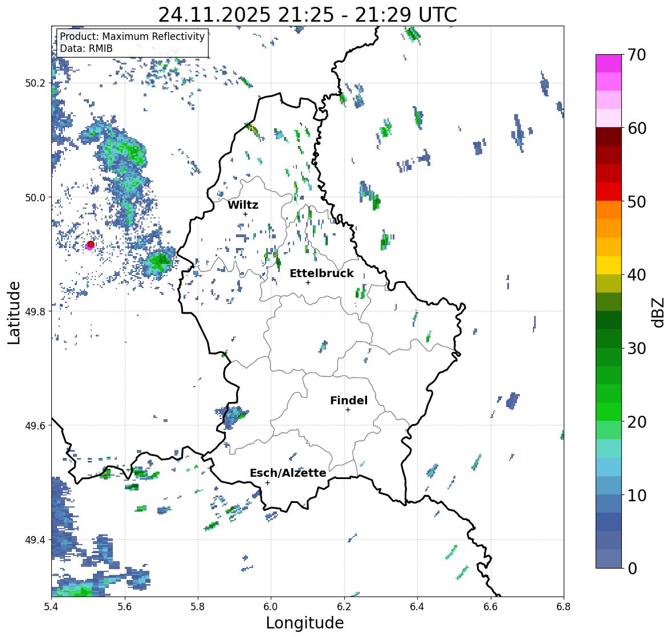Click the colorbar tick label 40

click(x=637, y=275)
